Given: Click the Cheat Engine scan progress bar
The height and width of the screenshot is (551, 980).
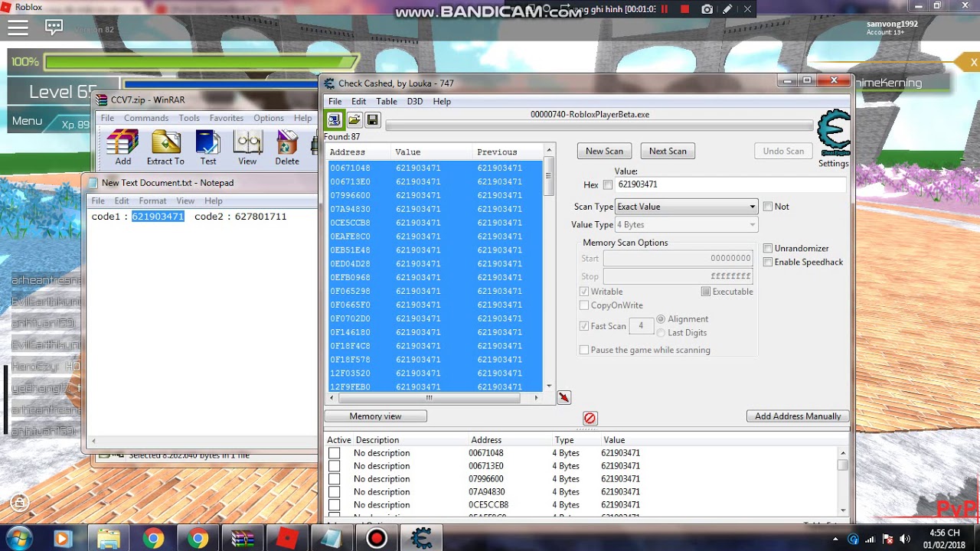Looking at the screenshot, I should [599, 126].
